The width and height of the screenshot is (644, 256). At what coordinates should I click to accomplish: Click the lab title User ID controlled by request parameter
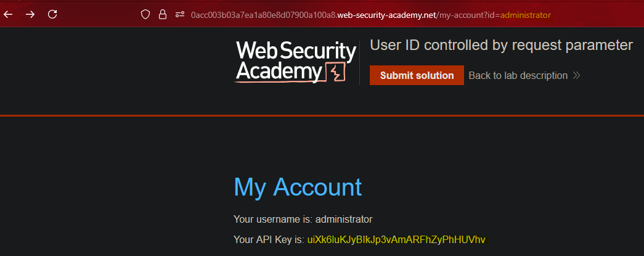tap(501, 45)
